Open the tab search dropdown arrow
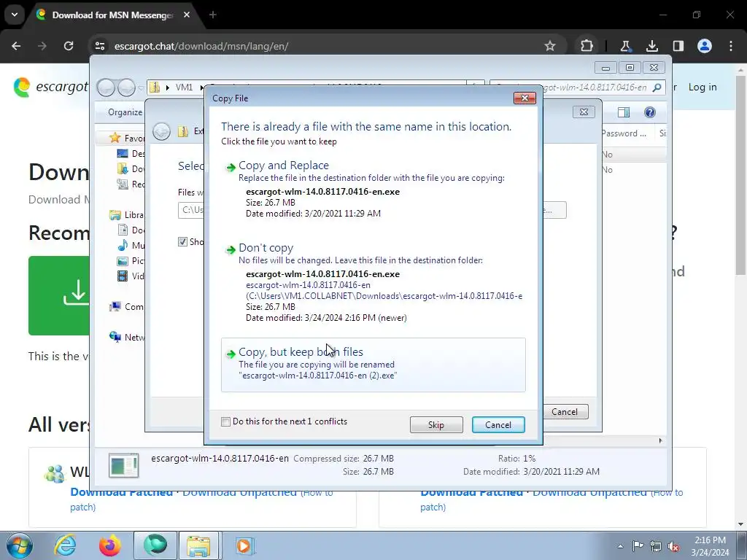 (x=15, y=15)
